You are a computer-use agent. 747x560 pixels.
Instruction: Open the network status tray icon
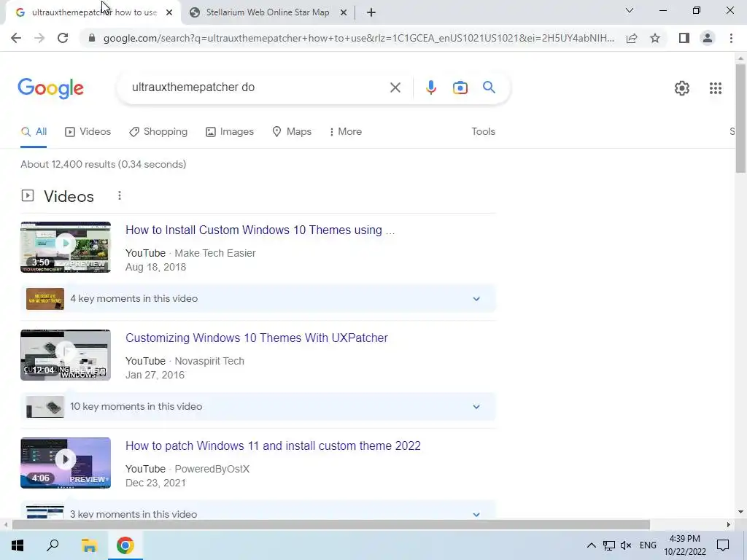point(608,545)
